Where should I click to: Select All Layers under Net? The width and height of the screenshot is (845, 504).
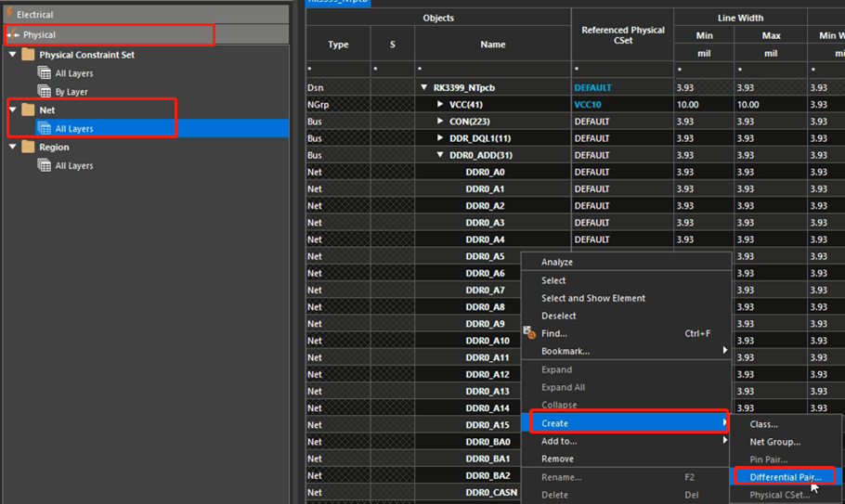pyautogui.click(x=74, y=129)
